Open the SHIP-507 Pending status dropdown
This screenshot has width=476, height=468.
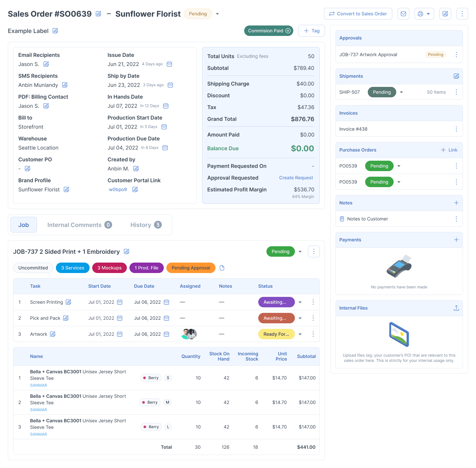[401, 92]
